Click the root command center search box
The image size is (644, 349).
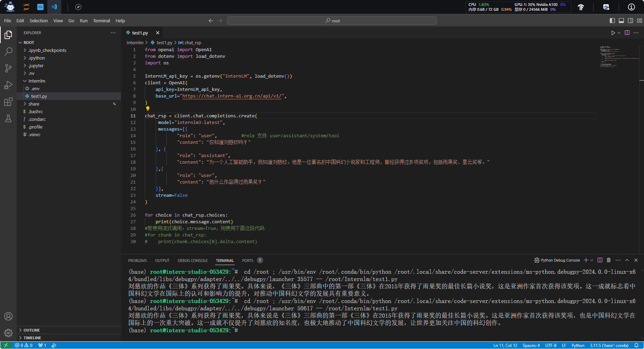tap(332, 21)
